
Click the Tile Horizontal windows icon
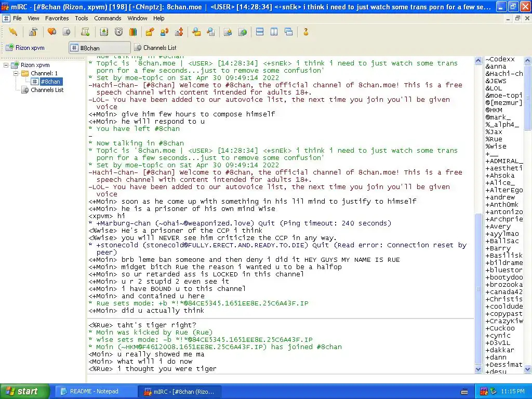point(260,32)
